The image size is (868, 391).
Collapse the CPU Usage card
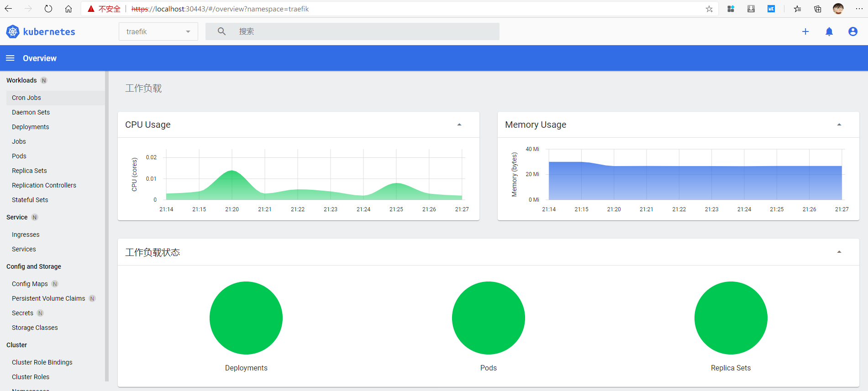click(459, 125)
